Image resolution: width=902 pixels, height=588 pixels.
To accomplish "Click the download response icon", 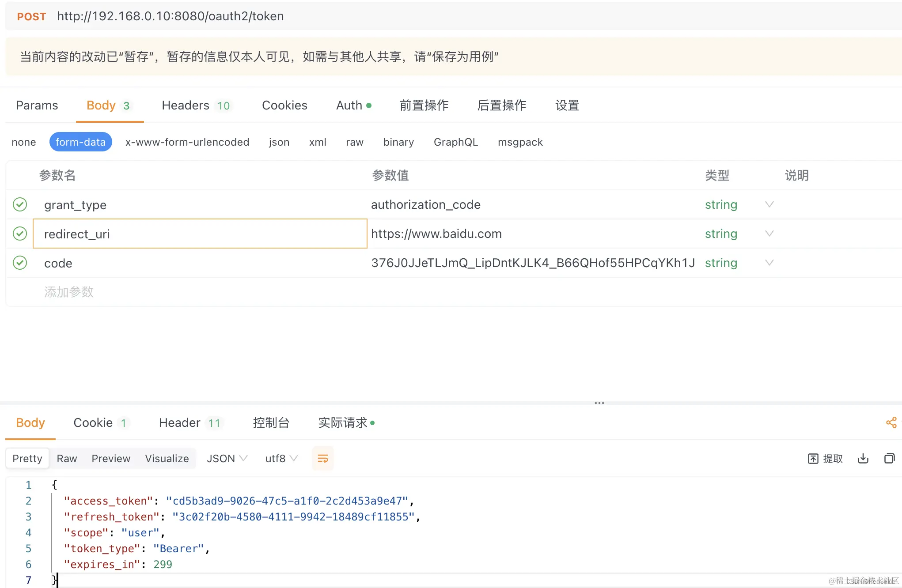I will [863, 458].
